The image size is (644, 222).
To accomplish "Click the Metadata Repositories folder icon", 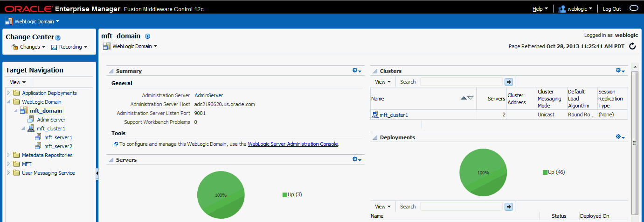I will coord(16,155).
